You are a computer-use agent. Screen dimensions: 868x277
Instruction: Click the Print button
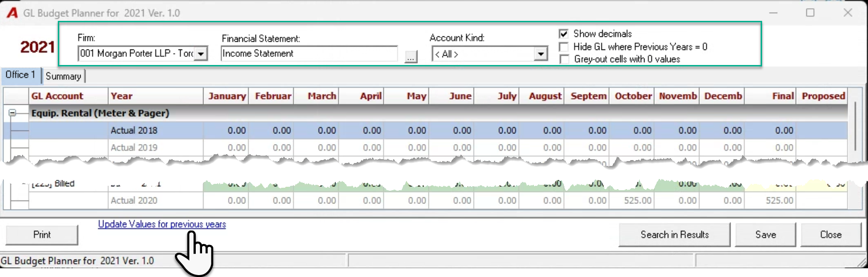42,235
